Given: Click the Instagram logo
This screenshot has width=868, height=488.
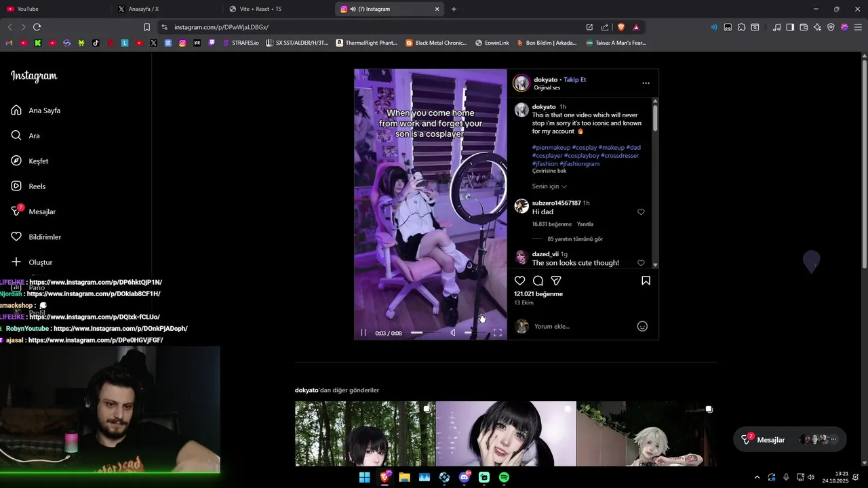Looking at the screenshot, I should pyautogui.click(x=34, y=76).
